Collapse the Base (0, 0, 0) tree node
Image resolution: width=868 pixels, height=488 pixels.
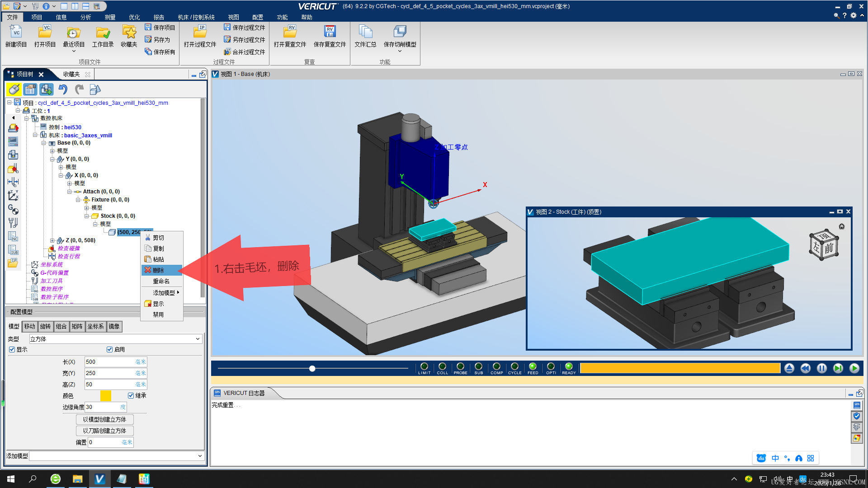point(43,143)
